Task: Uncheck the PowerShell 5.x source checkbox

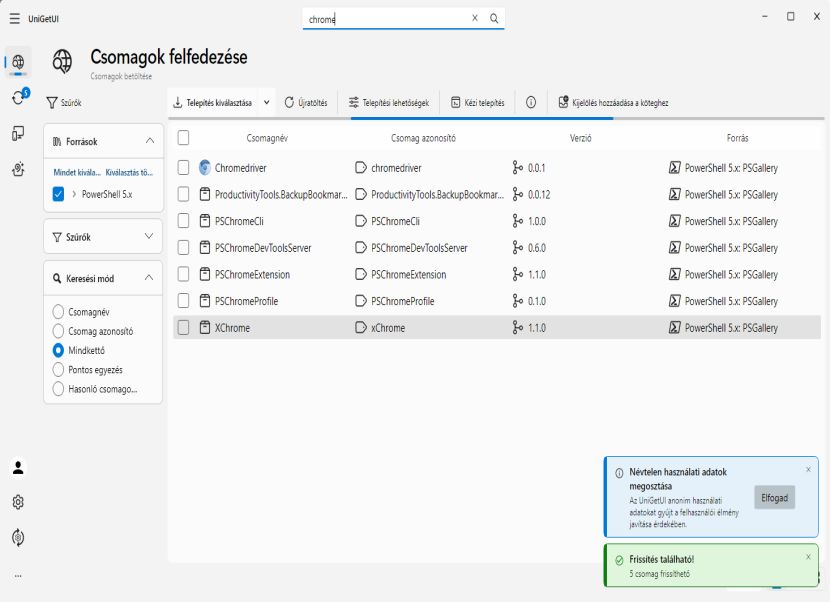Action: [x=58, y=194]
